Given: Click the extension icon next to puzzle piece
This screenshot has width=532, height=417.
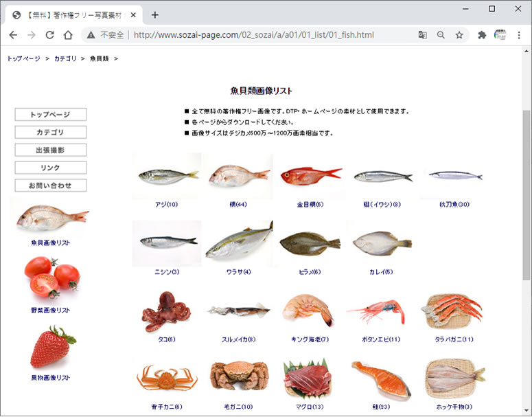Looking at the screenshot, I should pyautogui.click(x=500, y=35).
